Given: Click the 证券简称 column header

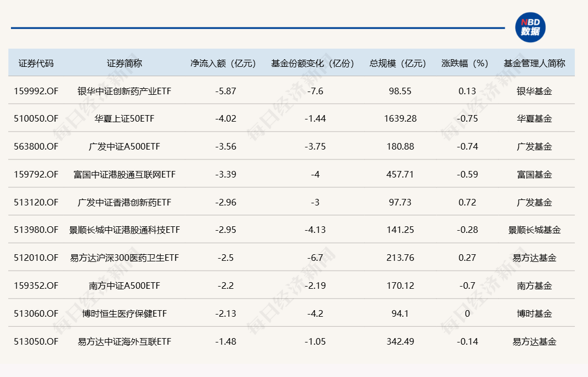Looking at the screenshot, I should [x=125, y=63].
